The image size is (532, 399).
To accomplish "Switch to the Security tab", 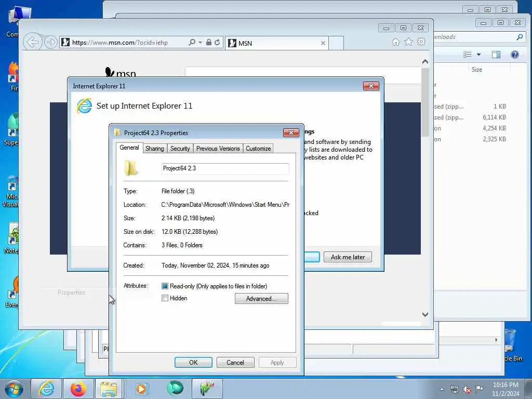I will pyautogui.click(x=180, y=149).
